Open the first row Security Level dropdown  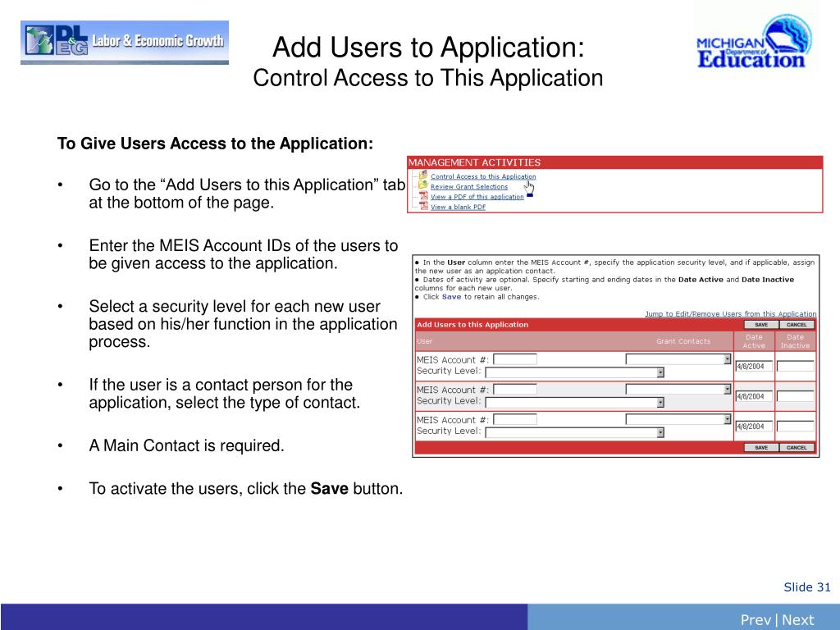(575, 372)
